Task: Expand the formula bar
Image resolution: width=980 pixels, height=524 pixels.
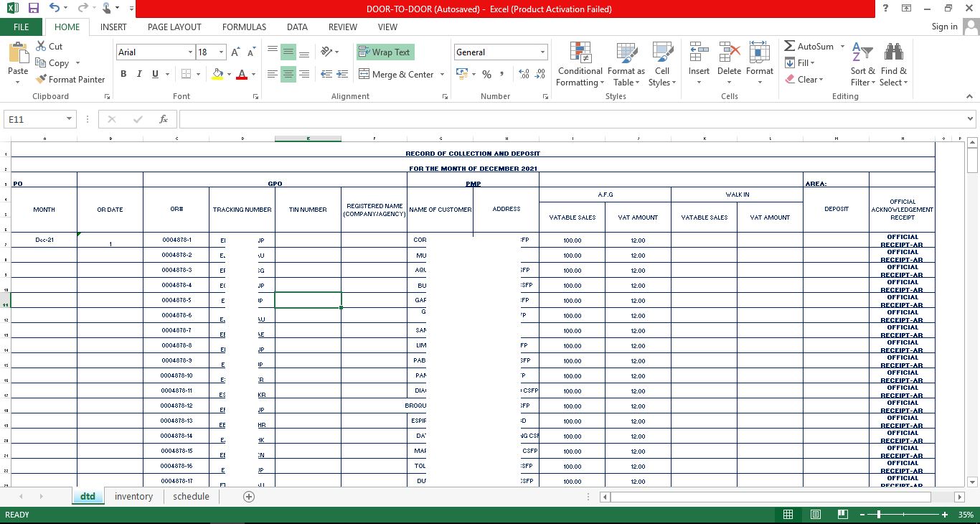Action: (x=971, y=119)
